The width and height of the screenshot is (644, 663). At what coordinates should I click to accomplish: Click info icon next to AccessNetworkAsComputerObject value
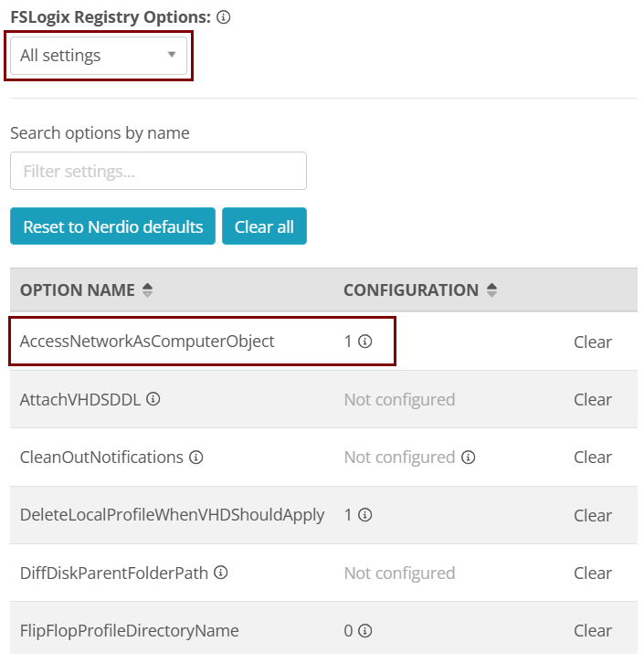(364, 342)
